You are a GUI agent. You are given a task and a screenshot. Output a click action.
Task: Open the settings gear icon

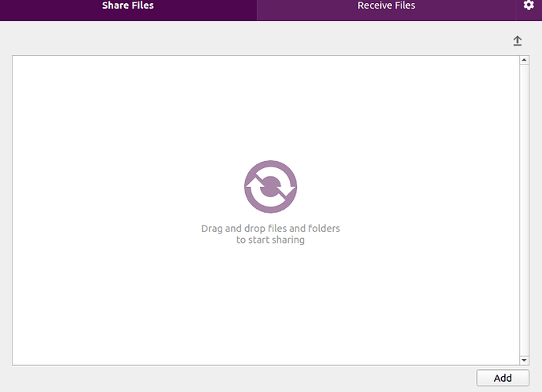tap(529, 5)
